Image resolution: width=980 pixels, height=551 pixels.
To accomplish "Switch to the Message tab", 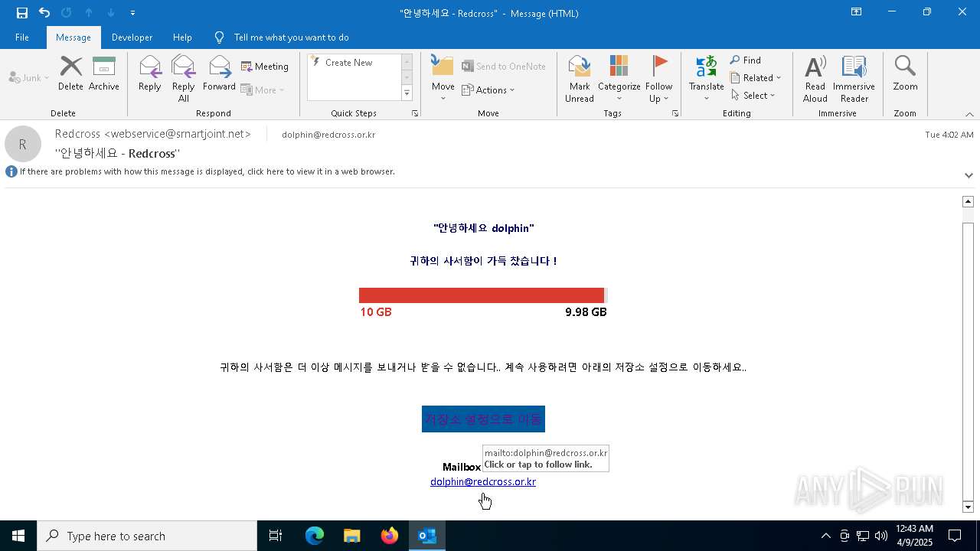I will point(73,37).
